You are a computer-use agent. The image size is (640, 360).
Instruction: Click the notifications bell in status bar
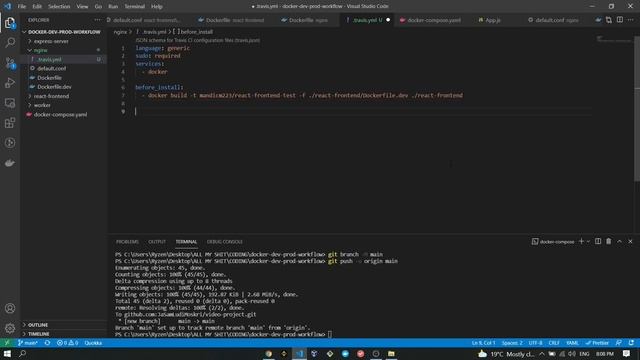tap(631, 343)
